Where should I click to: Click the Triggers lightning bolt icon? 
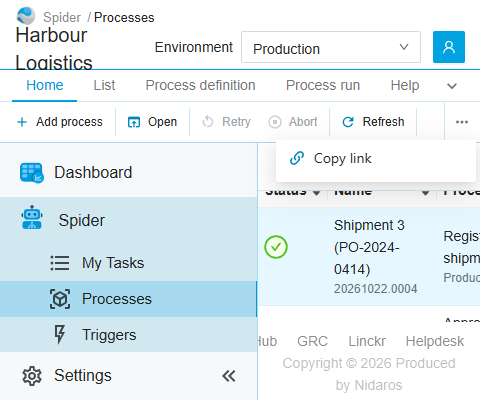(x=60, y=334)
